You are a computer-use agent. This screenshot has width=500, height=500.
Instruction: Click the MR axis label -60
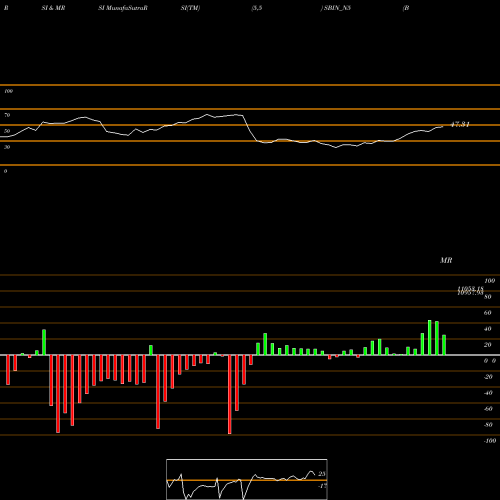pyautogui.click(x=488, y=409)
